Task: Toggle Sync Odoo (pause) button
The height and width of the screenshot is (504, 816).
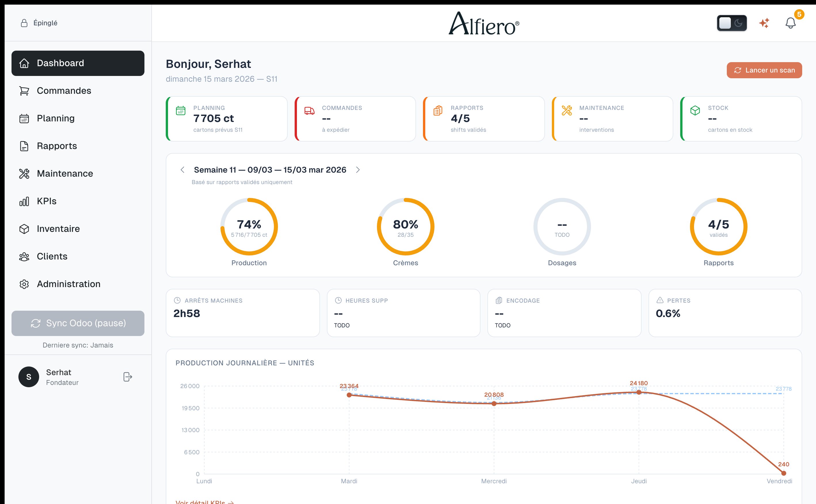Action: click(x=78, y=323)
